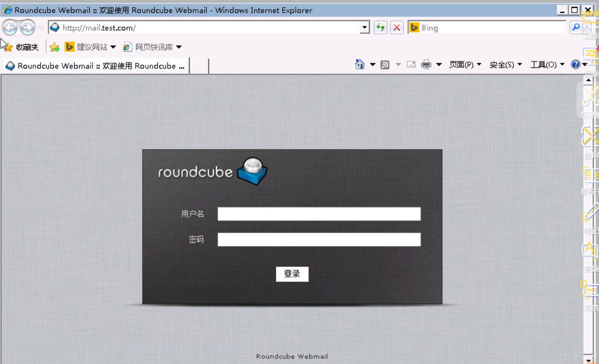Focus the 密码 password input field
599x364 pixels.
point(319,239)
